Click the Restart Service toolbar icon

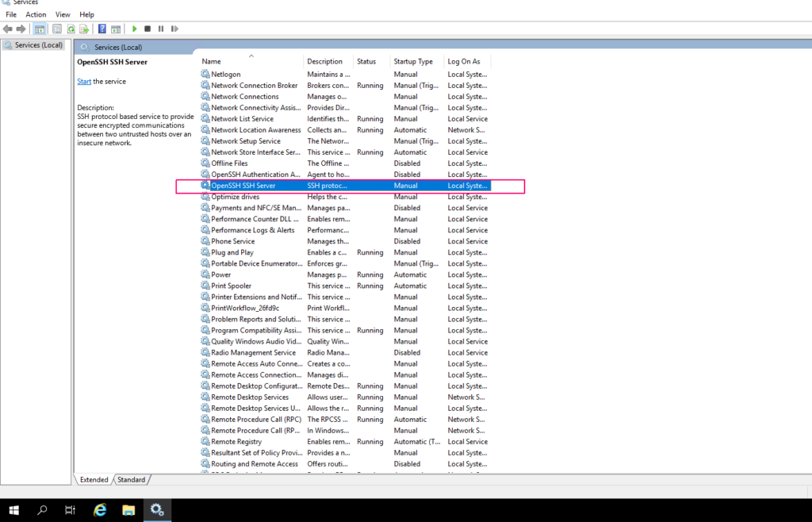click(174, 29)
